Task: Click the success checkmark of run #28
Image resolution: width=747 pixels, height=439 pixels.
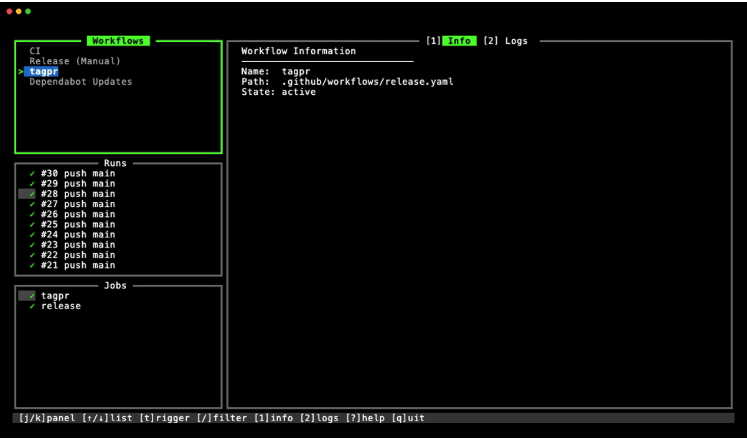Action: (32, 194)
